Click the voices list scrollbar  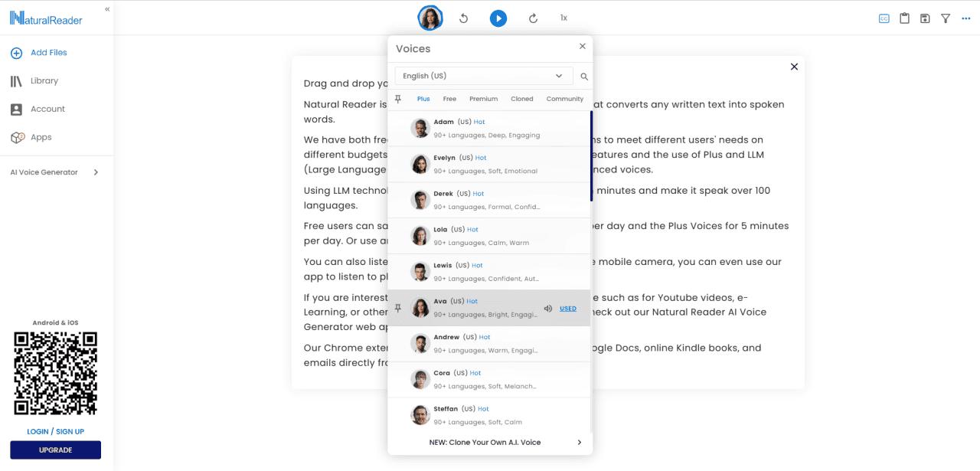[x=591, y=156]
